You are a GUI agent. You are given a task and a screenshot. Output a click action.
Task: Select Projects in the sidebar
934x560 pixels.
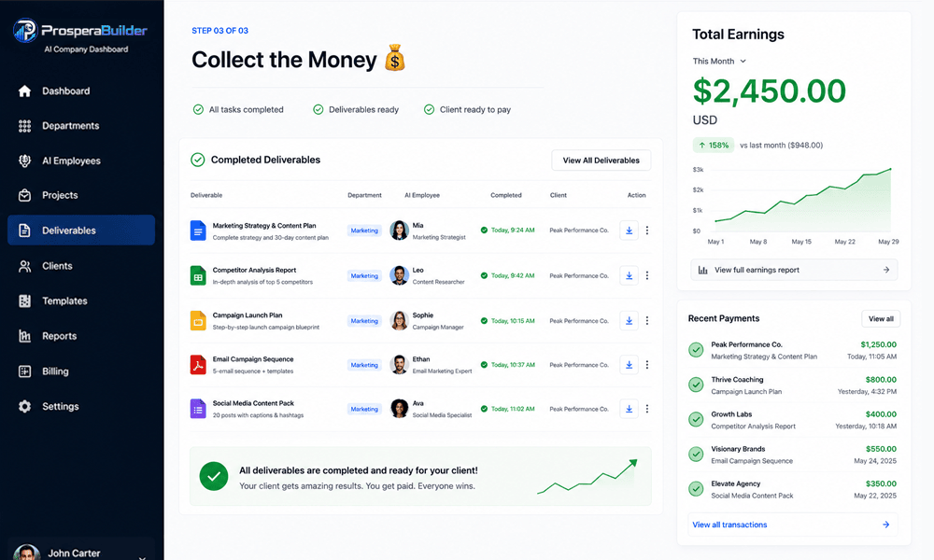point(81,195)
